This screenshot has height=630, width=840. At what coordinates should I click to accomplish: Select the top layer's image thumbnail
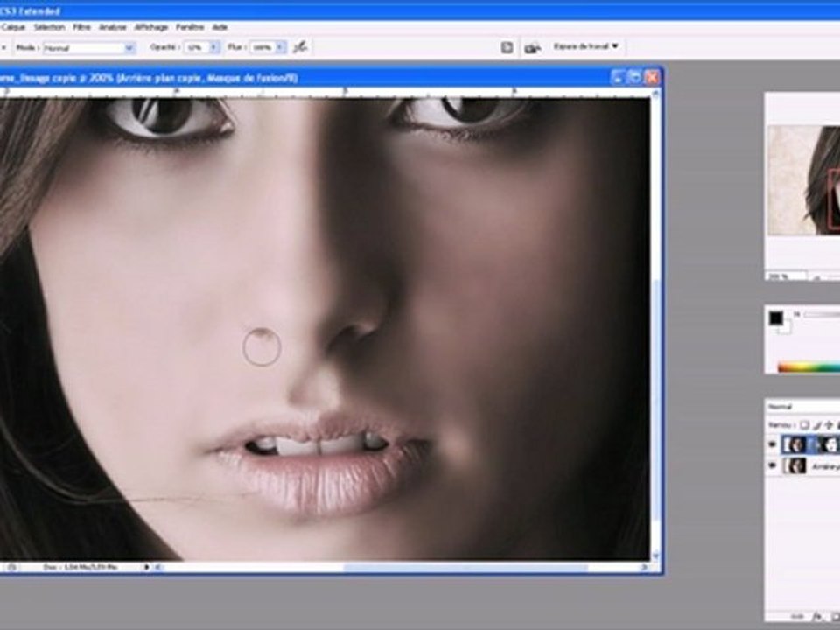click(794, 444)
